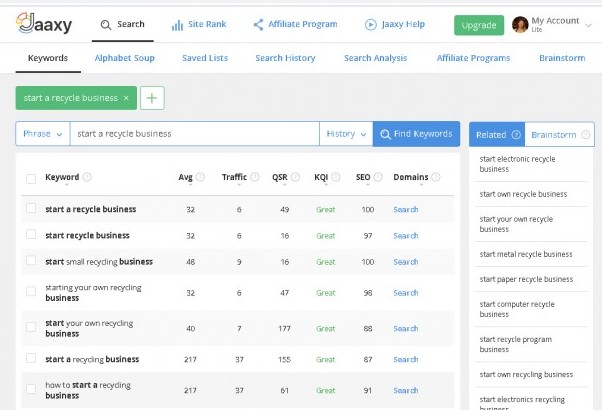602x410 pixels.
Task: Select the Brainstorm panel tab on right
Action: tap(559, 134)
